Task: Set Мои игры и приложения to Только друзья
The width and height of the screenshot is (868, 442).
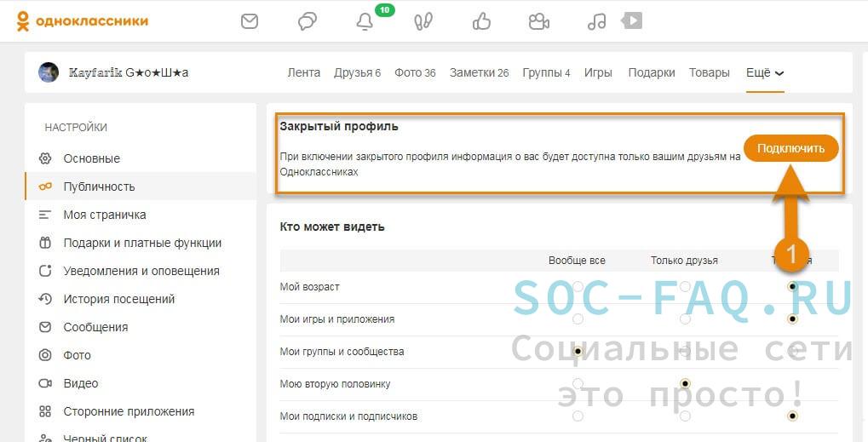Action: [x=686, y=319]
